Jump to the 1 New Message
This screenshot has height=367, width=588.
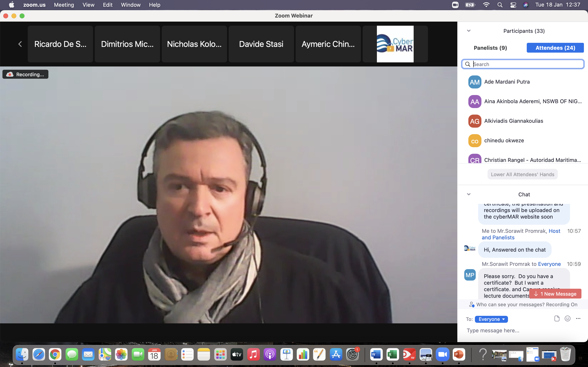pos(555,294)
